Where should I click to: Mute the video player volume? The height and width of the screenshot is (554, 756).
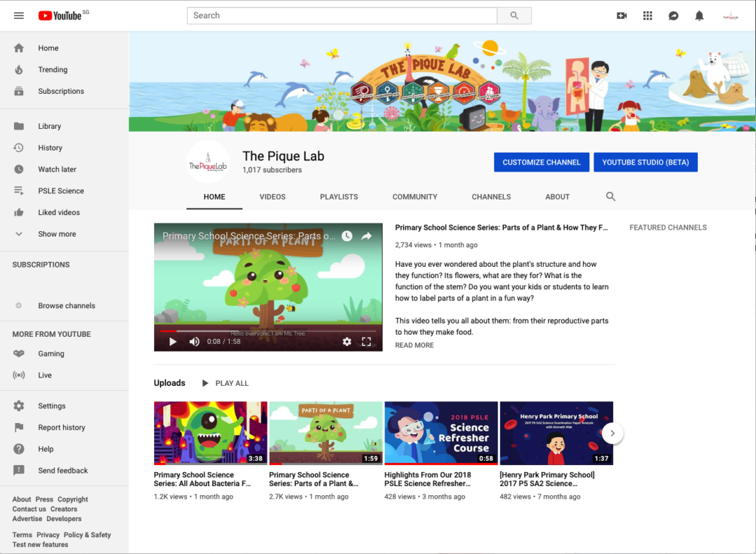point(194,342)
